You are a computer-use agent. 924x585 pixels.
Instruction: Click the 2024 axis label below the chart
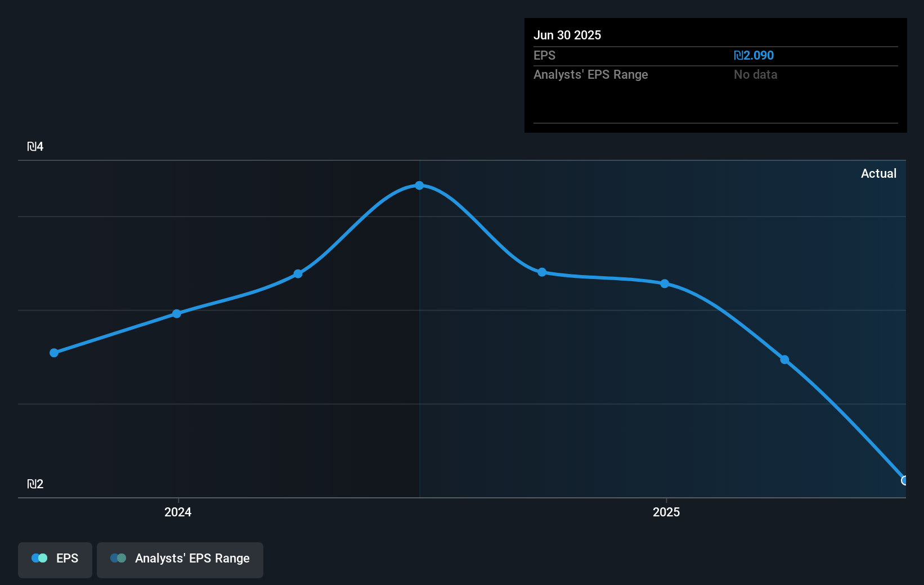(x=177, y=512)
